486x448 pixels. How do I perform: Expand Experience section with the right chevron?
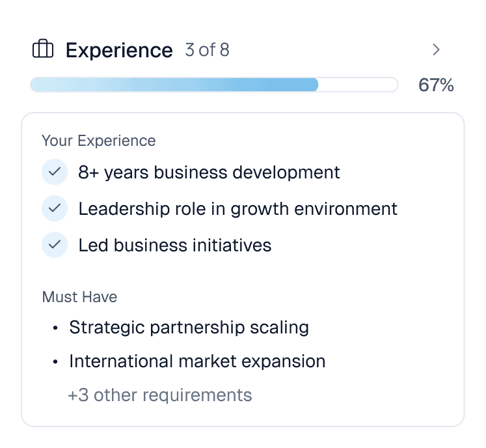coord(436,49)
